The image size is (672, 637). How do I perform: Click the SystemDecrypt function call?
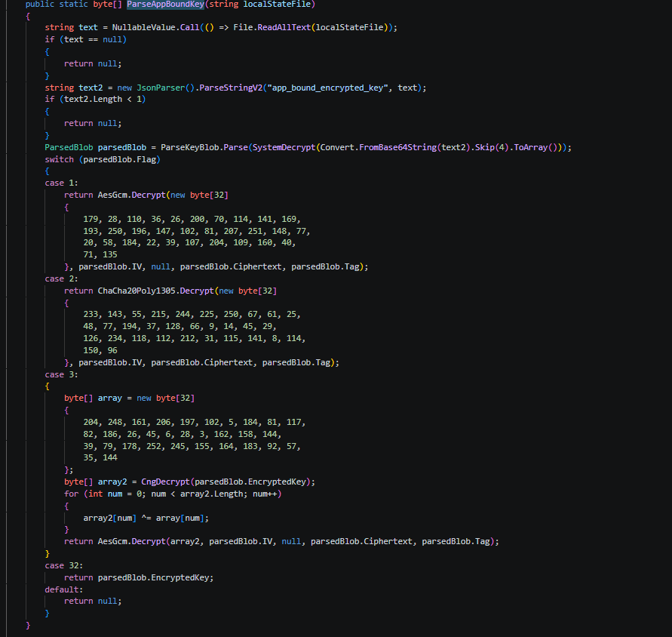tap(284, 148)
